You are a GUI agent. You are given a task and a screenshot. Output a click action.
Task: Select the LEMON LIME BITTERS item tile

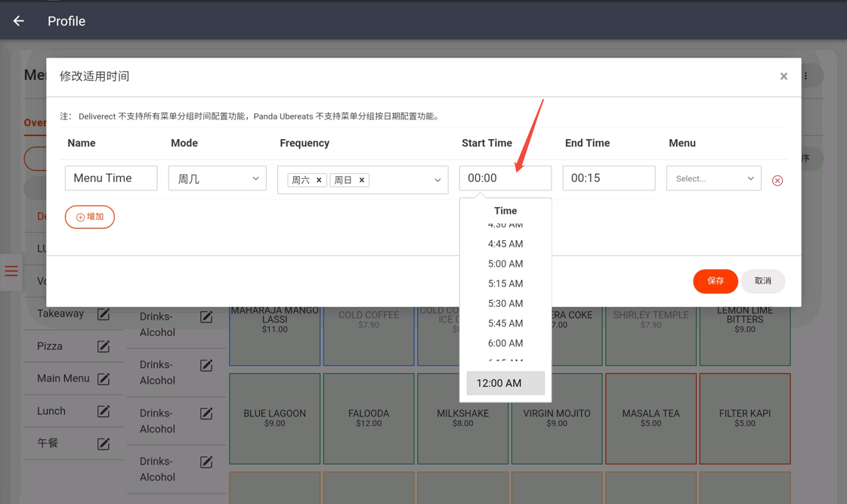(745, 335)
